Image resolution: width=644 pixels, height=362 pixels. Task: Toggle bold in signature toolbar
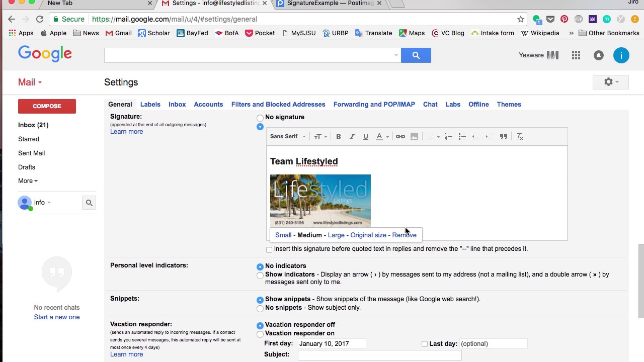[x=339, y=137]
